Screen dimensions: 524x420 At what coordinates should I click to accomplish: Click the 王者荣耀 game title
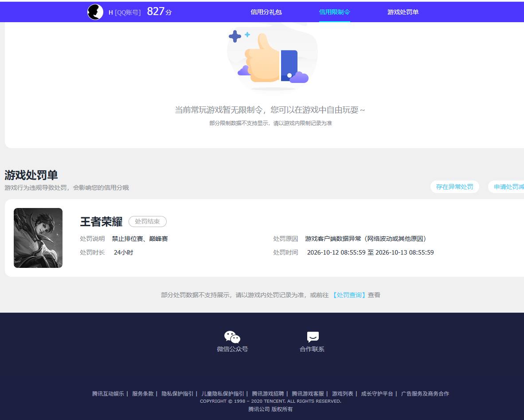[x=101, y=221]
